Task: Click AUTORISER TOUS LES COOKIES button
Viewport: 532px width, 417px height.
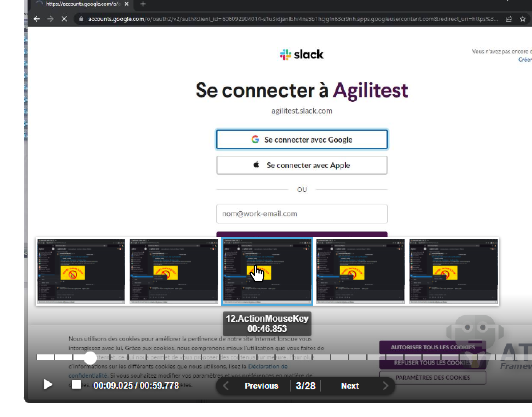Action: point(433,347)
